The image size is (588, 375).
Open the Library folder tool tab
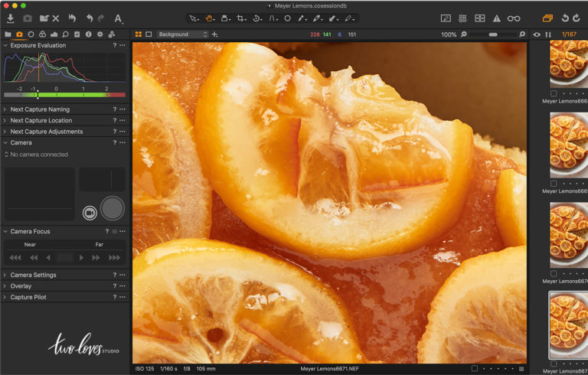[x=8, y=34]
